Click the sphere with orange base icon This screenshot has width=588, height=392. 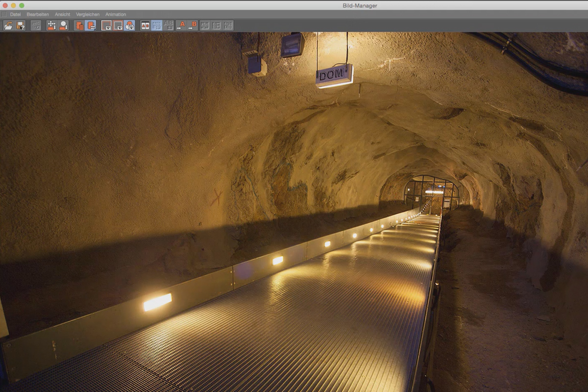click(63, 25)
